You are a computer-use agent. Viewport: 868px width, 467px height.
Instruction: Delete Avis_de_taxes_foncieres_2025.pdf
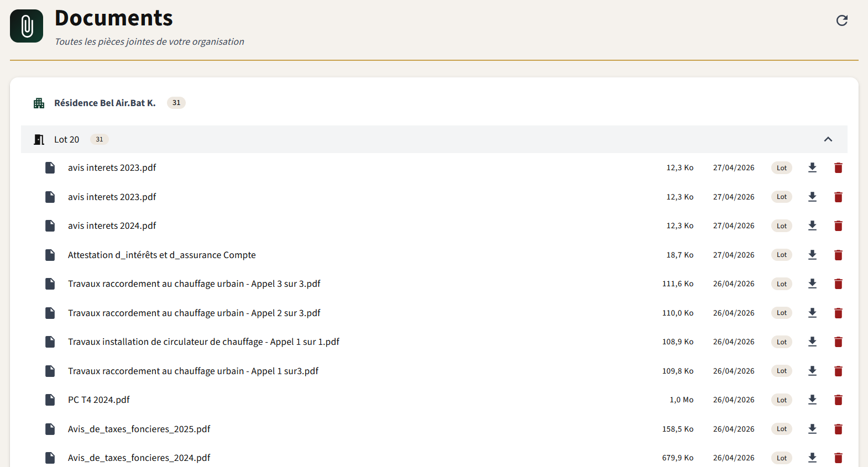pyautogui.click(x=838, y=429)
